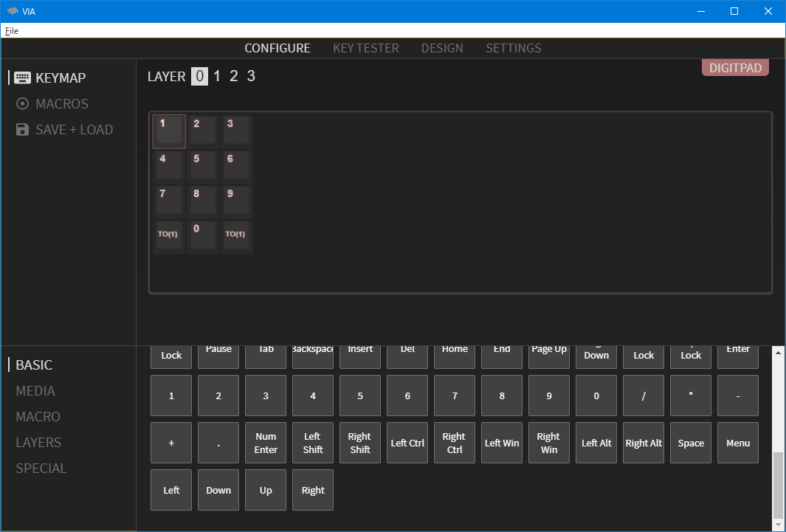The width and height of the screenshot is (786, 532).
Task: Select the 0 key on the keypad layout
Action: tap(202, 235)
